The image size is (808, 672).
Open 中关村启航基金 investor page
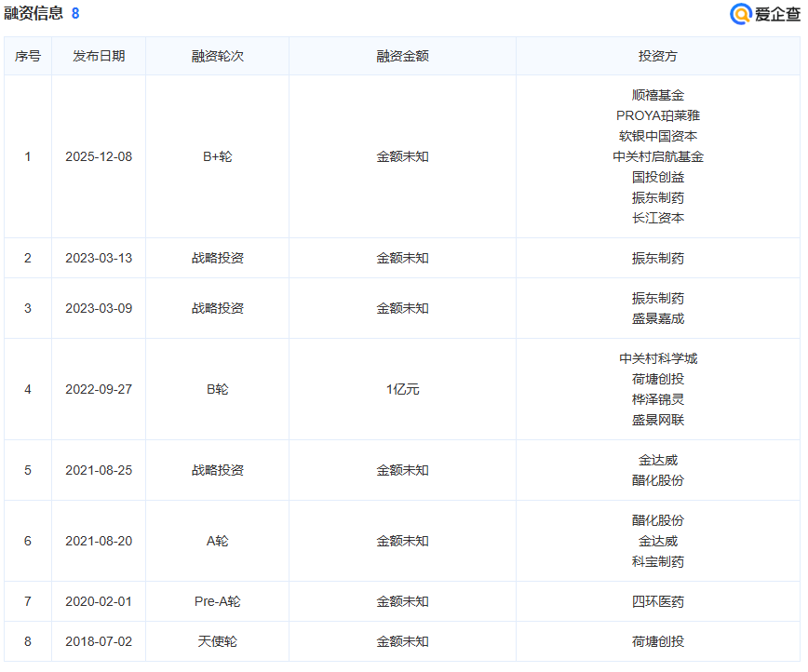point(657,156)
